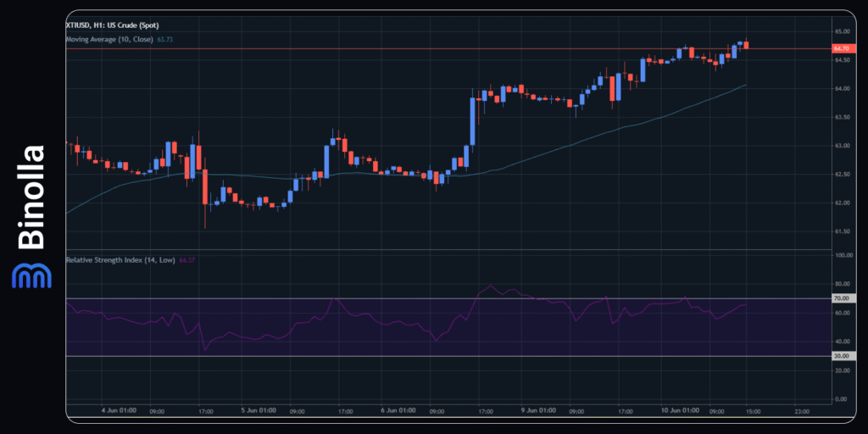This screenshot has height=434, width=868.
Task: Open the Relative Strength Index (14, Low) label
Action: point(120,259)
